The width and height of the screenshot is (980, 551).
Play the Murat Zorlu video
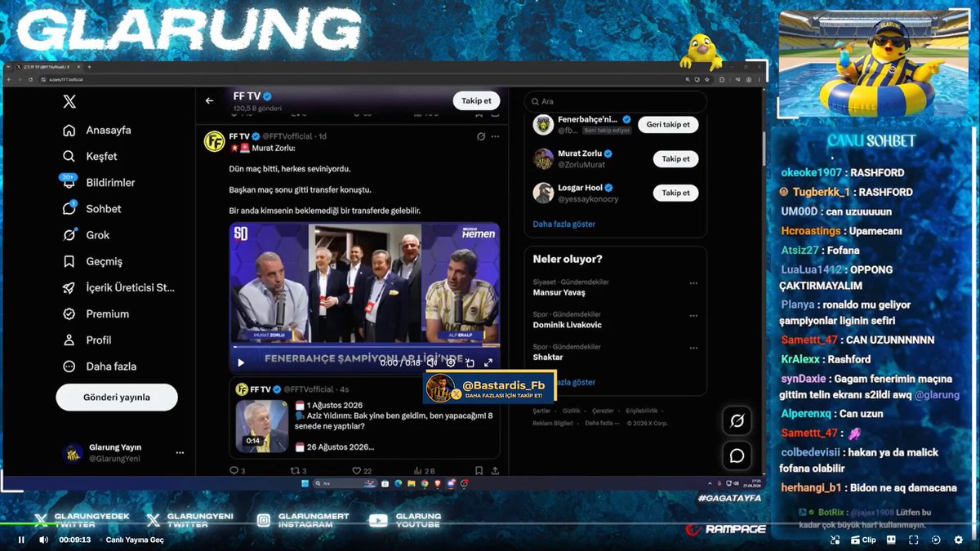(240, 362)
